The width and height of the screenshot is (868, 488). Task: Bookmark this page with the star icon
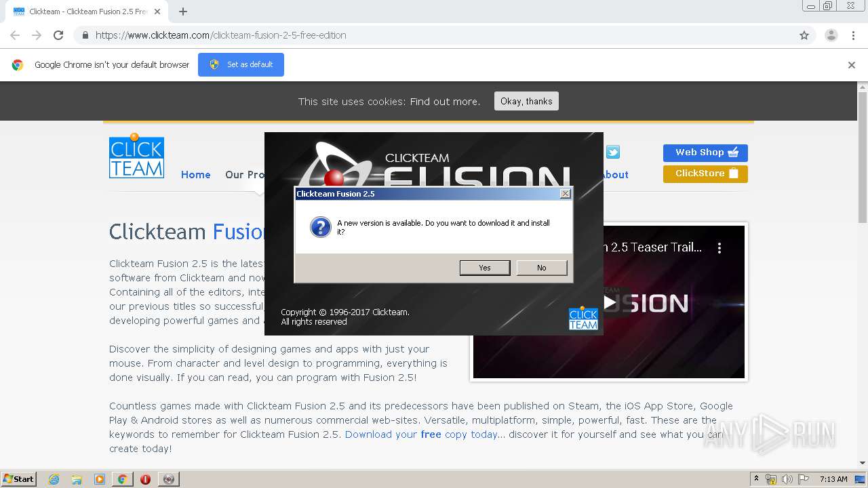click(804, 35)
